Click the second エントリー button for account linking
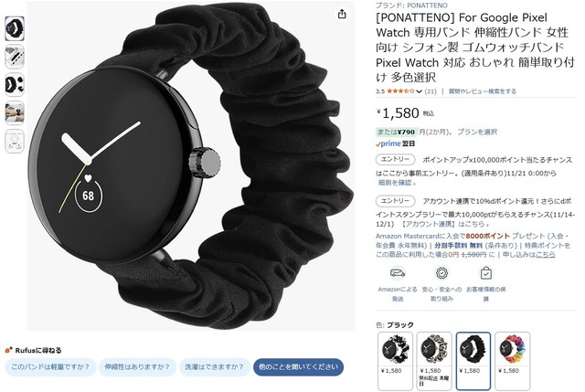 (395, 201)
